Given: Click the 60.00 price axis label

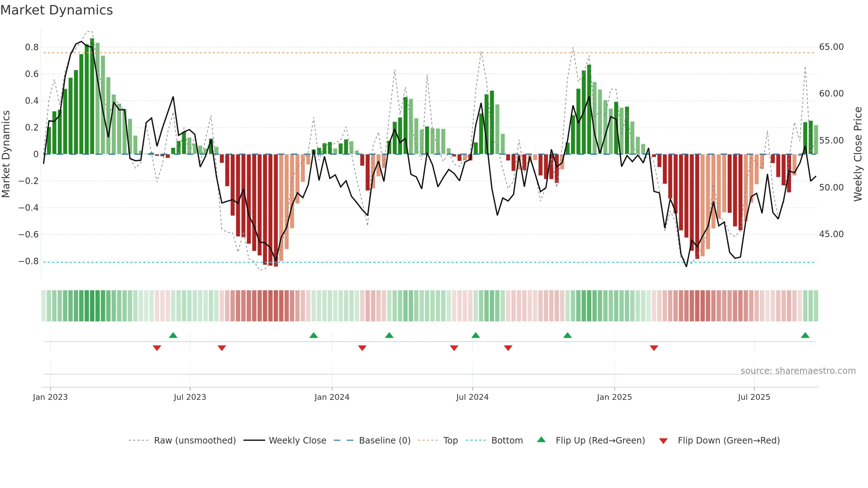Looking at the screenshot, I should [831, 94].
